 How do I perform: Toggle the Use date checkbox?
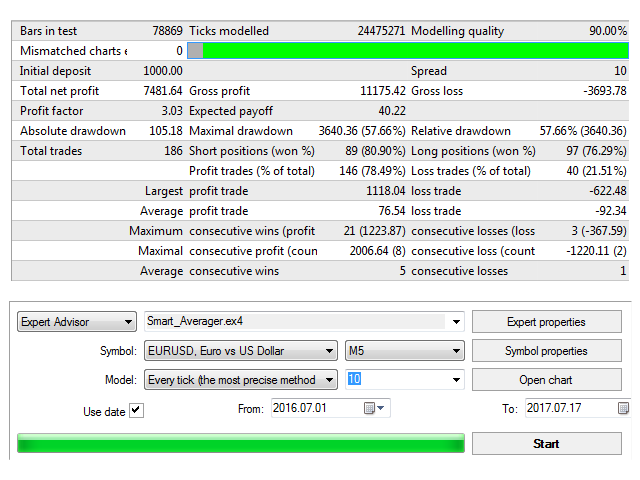point(136,410)
